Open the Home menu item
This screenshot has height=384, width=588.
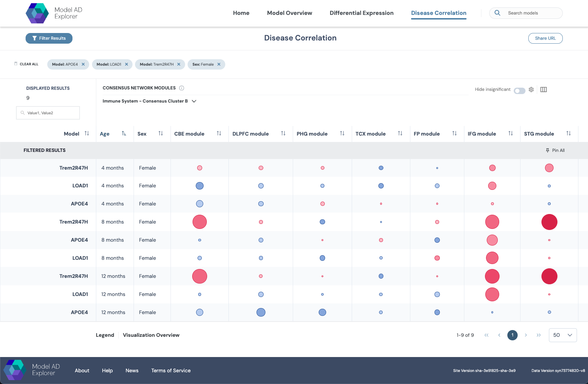point(241,13)
